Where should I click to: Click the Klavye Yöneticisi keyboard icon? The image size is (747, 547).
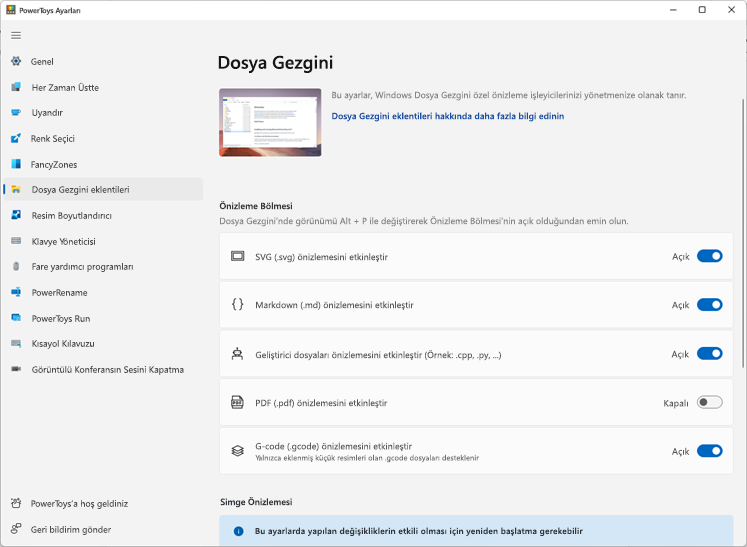pyautogui.click(x=16, y=241)
